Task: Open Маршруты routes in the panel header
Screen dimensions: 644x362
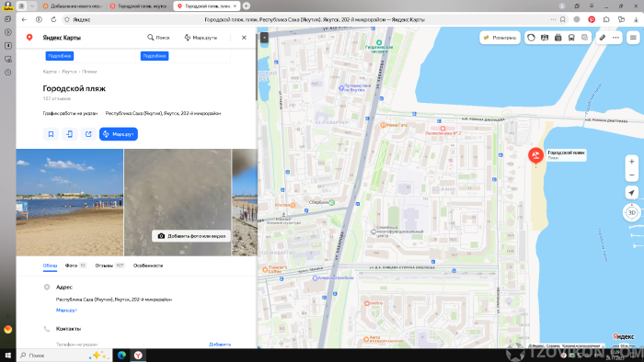Action: 201,38
